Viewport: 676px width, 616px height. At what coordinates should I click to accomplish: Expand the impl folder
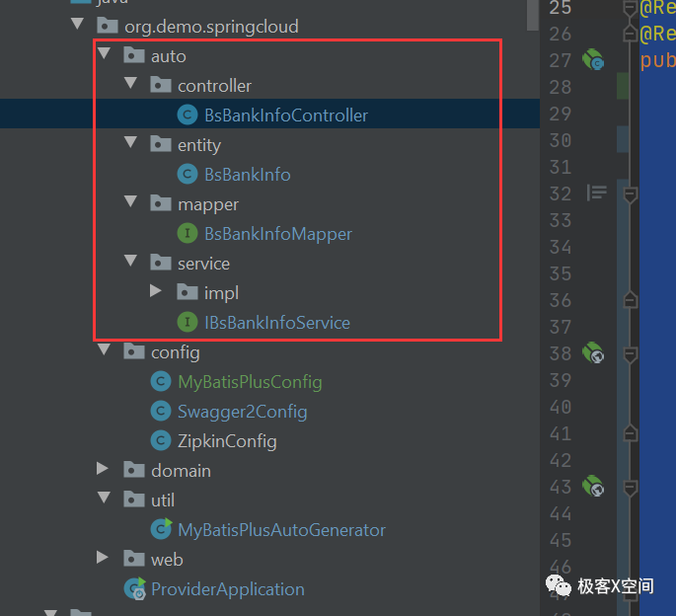(x=156, y=291)
